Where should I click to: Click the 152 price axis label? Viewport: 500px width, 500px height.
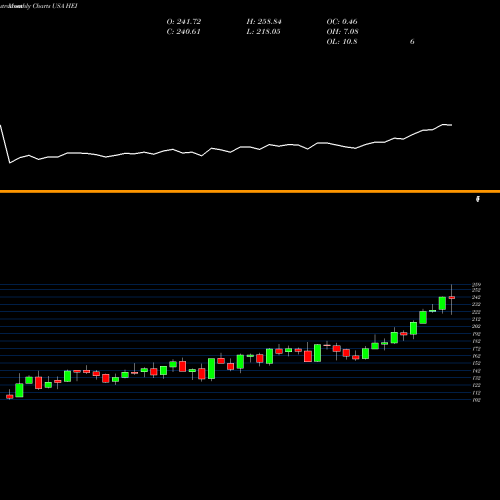tap(477, 363)
